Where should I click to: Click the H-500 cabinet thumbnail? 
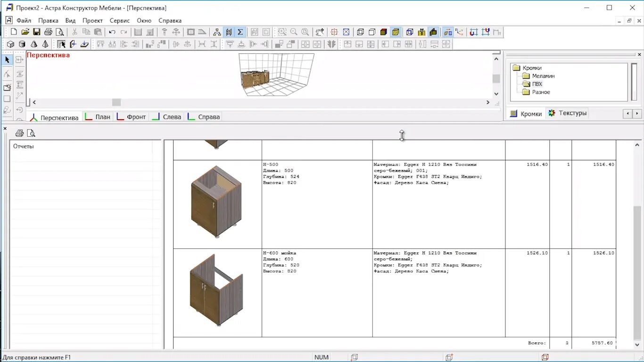[x=216, y=202]
